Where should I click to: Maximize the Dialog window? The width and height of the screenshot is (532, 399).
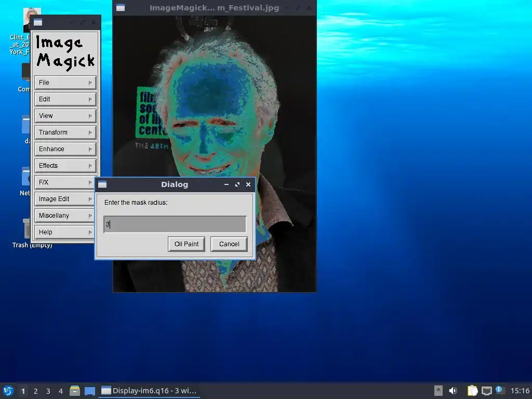click(x=237, y=184)
